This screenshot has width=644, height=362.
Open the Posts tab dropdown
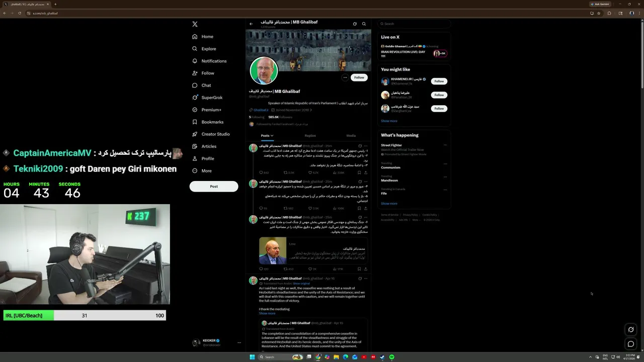click(x=267, y=136)
